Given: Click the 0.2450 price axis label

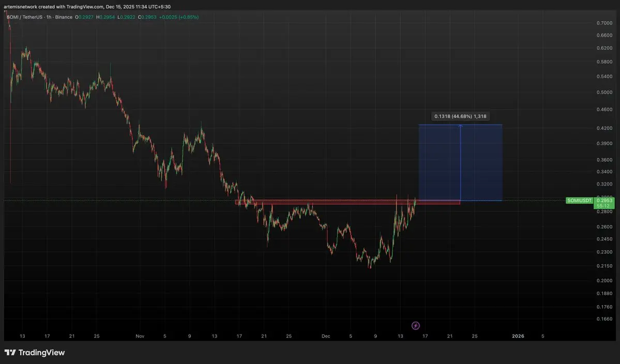Looking at the screenshot, I should (604, 239).
